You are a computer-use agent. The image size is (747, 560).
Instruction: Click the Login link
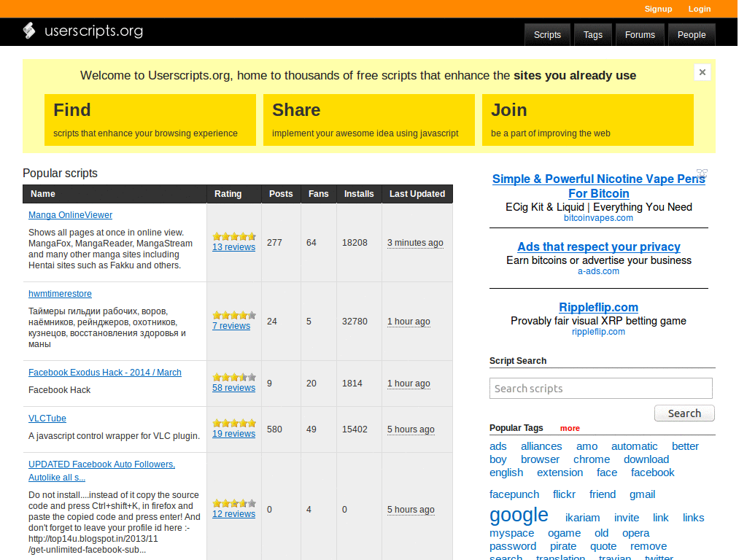click(x=700, y=9)
